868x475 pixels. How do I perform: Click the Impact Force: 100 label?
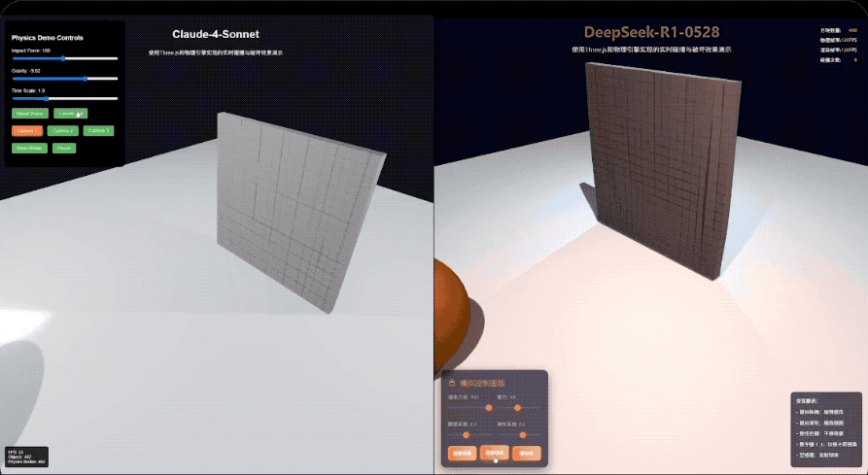30,51
